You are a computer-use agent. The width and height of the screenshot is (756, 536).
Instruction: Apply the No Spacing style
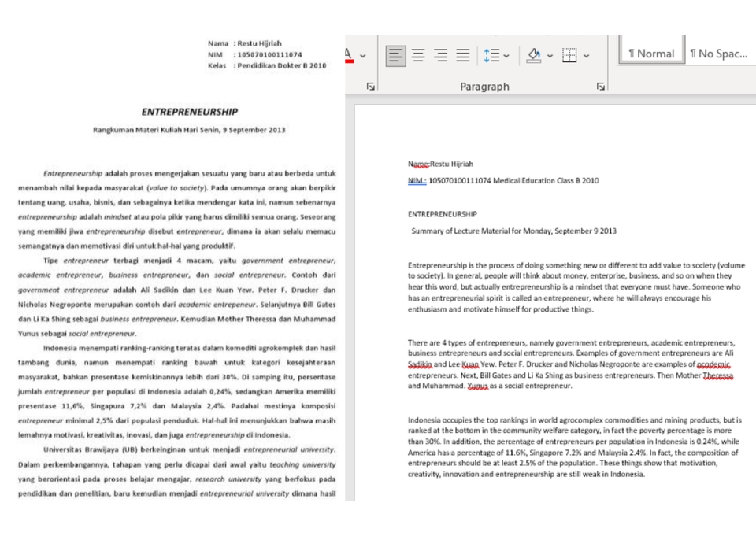coord(719,54)
